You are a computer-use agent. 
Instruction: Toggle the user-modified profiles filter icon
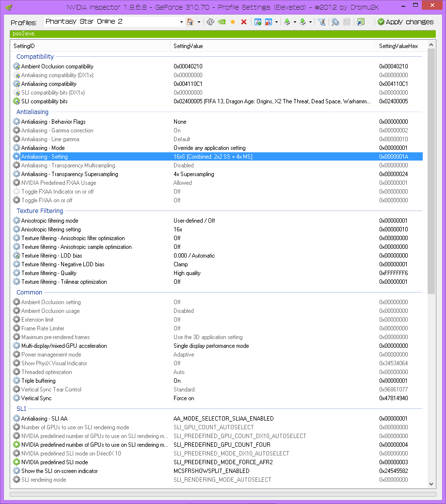[321, 22]
